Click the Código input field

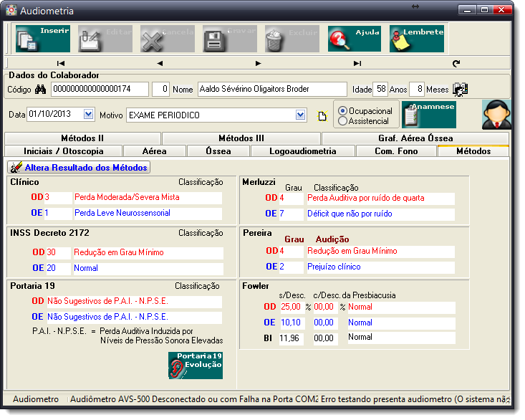pyautogui.click(x=100, y=89)
